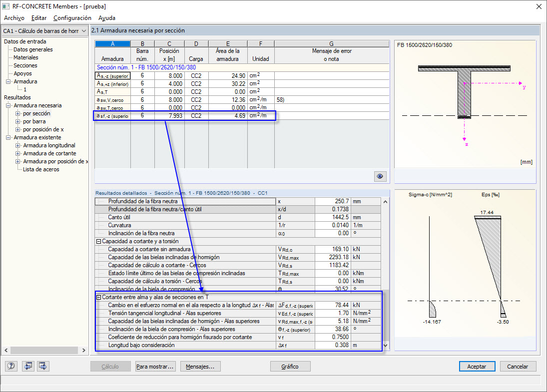Select 'Capacidad a cortante sin armadura' row

[x=238, y=249]
